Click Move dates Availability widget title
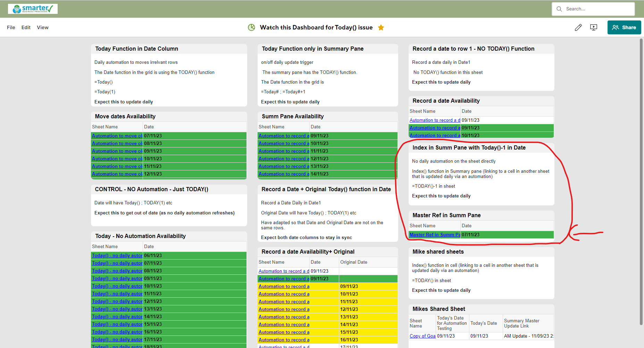 click(x=125, y=117)
